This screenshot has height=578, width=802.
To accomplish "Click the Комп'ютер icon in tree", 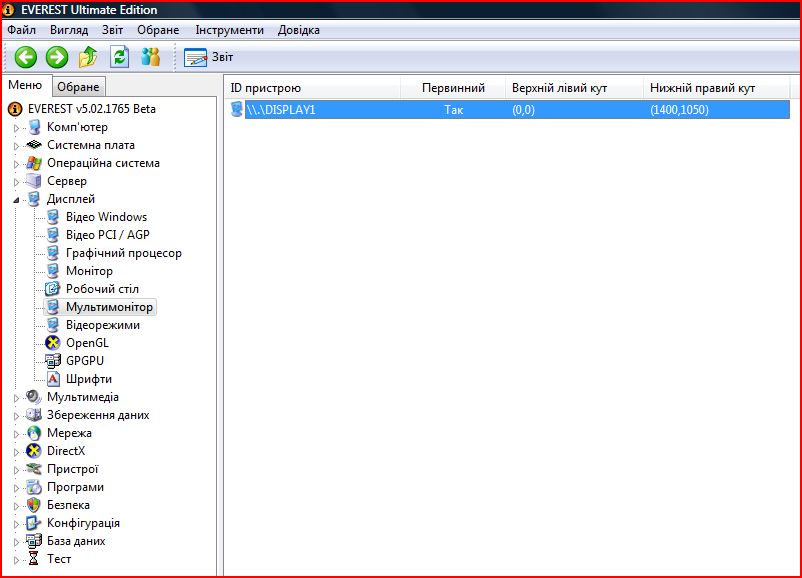I will (x=34, y=127).
